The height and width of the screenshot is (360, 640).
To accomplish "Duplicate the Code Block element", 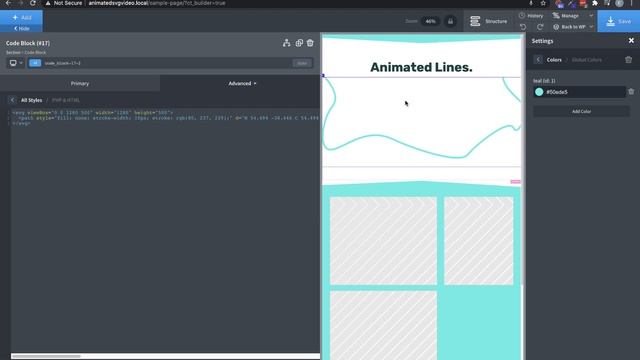I will [299, 43].
